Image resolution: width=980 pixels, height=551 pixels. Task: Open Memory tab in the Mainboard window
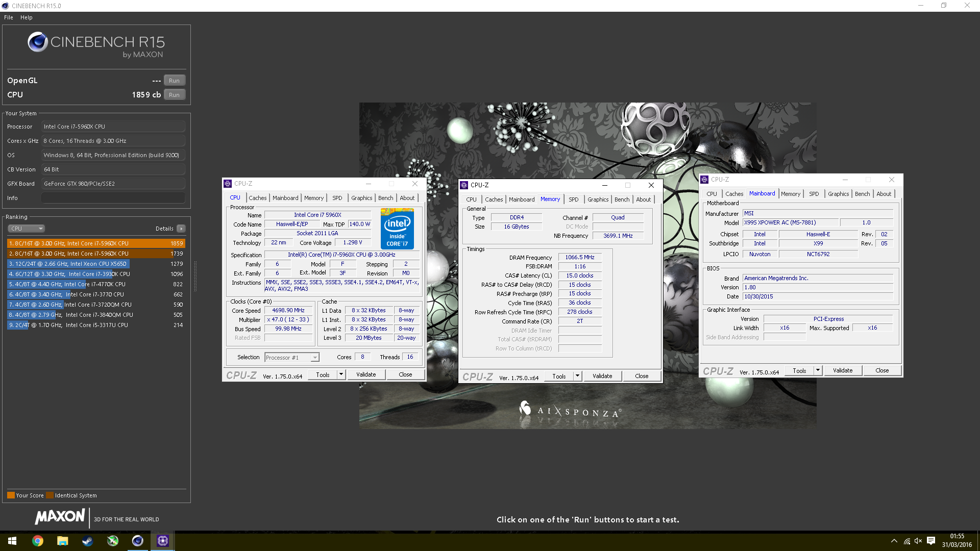[791, 194]
